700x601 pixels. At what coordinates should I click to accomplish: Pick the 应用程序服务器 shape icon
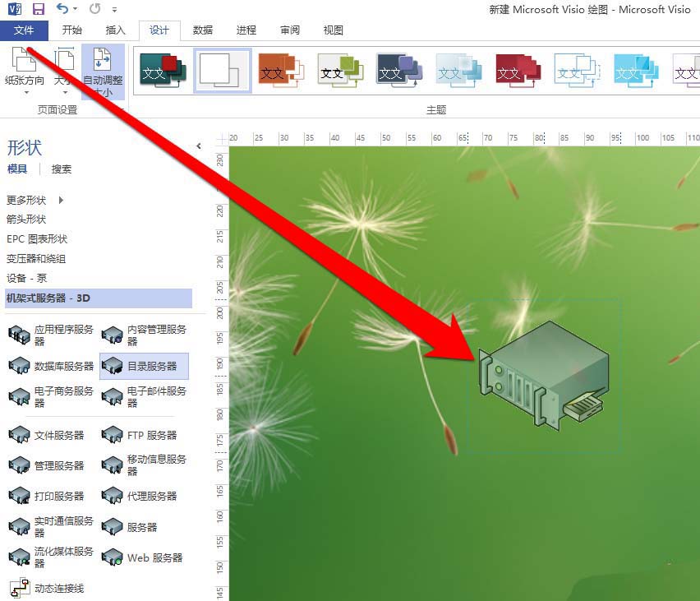(x=19, y=335)
